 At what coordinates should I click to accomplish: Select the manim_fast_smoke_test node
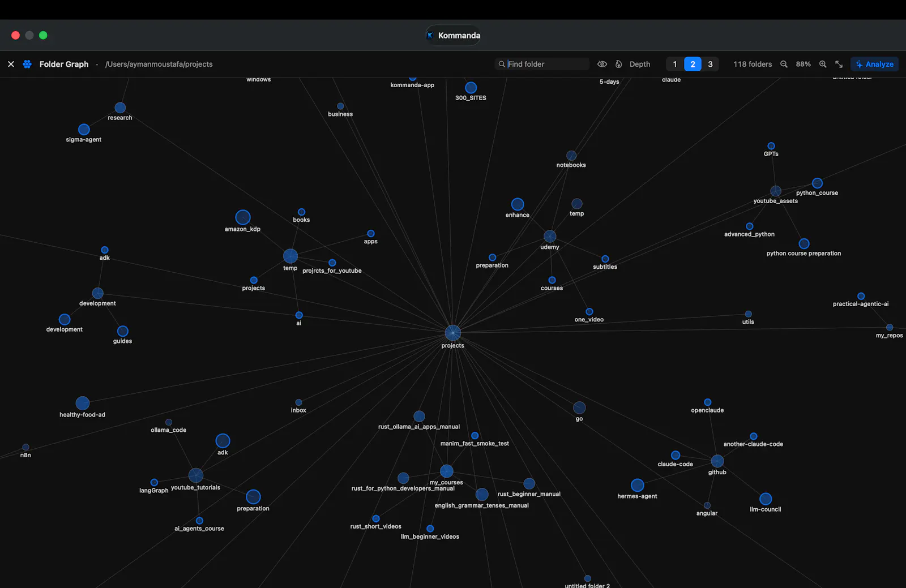point(475,436)
